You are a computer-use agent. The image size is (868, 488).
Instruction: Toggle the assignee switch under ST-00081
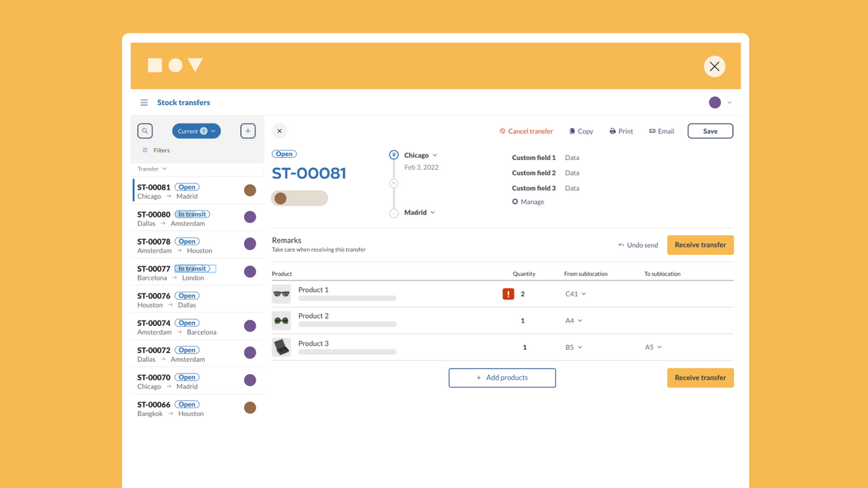point(299,199)
